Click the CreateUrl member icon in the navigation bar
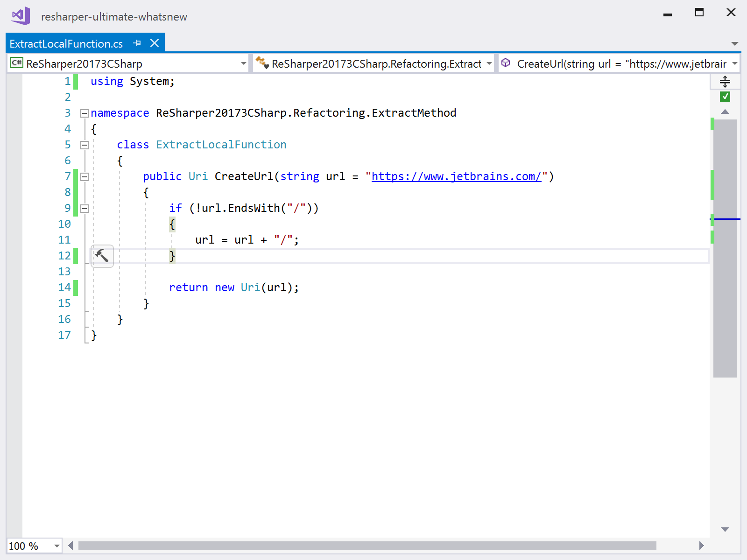747x560 pixels. 506,63
